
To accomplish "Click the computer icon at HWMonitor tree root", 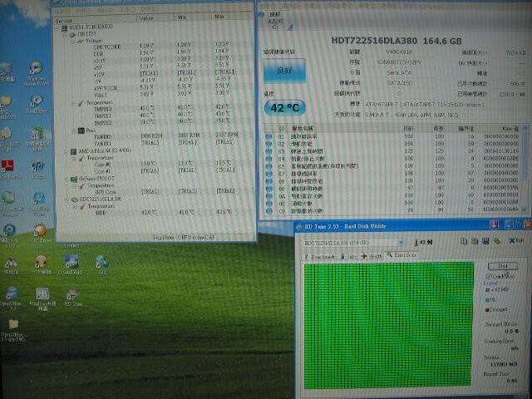I will (64, 28).
